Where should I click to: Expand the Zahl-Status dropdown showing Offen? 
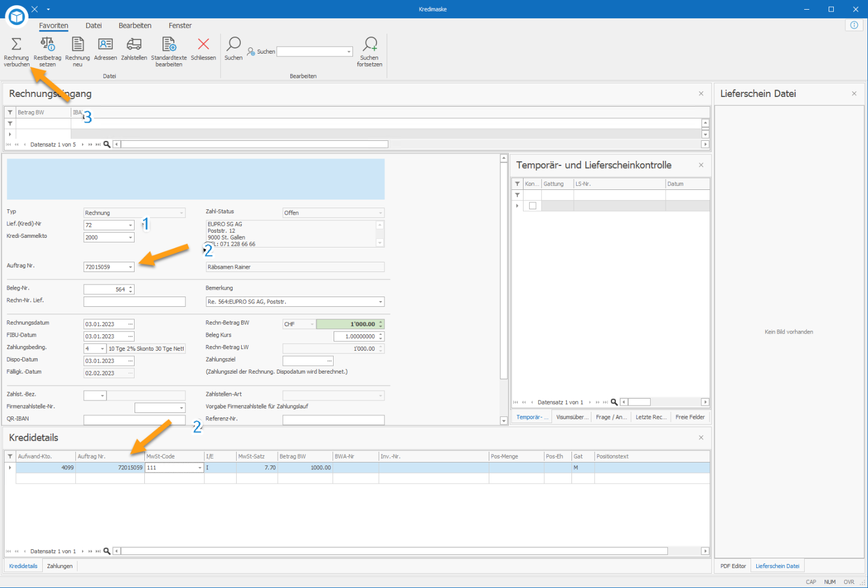(380, 213)
